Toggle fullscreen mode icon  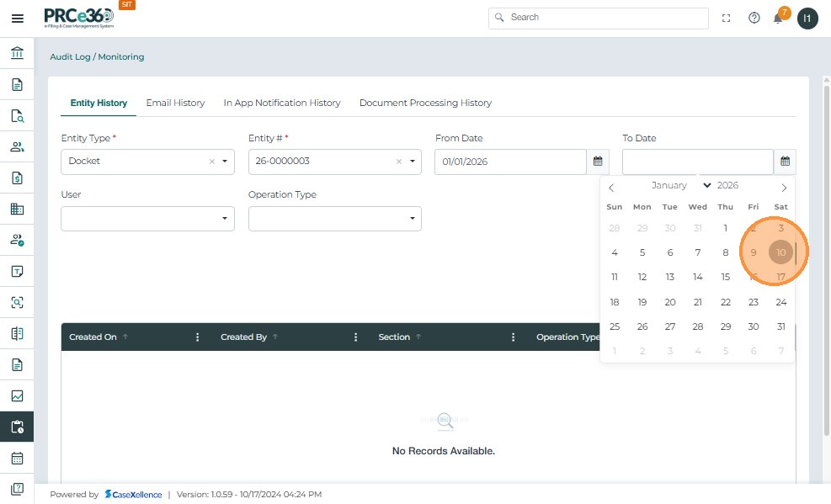tap(727, 18)
